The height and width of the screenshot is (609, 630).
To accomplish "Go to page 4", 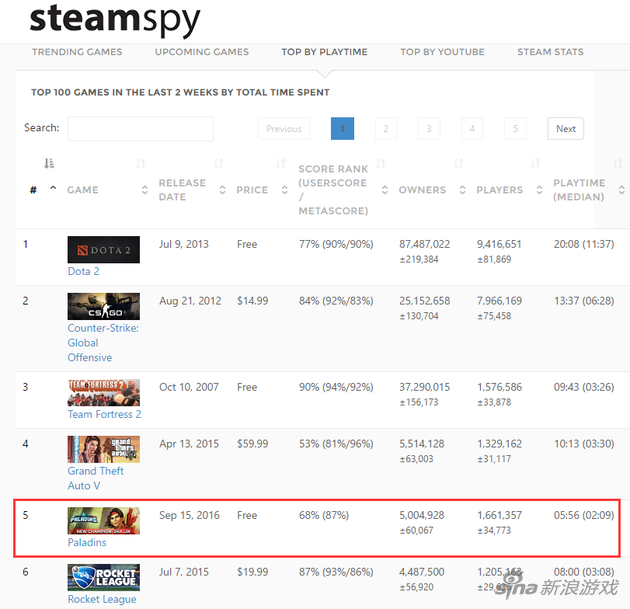I will (x=472, y=129).
